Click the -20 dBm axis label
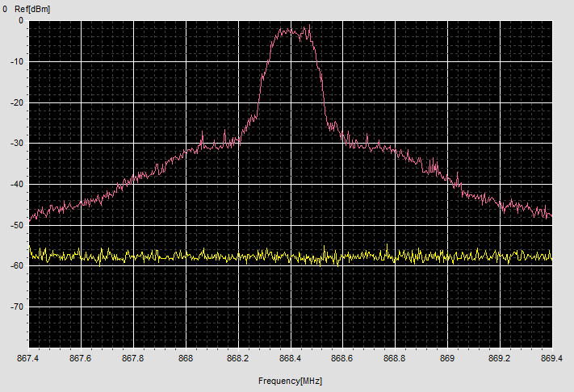Image resolution: width=574 pixels, height=392 pixels. pyautogui.click(x=17, y=102)
